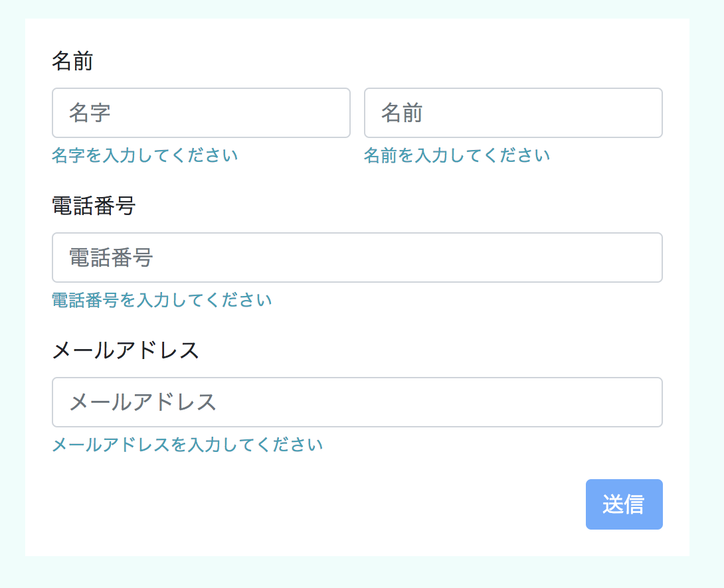Click the 名字を入力してください helper link
The image size is (724, 588).
[145, 155]
